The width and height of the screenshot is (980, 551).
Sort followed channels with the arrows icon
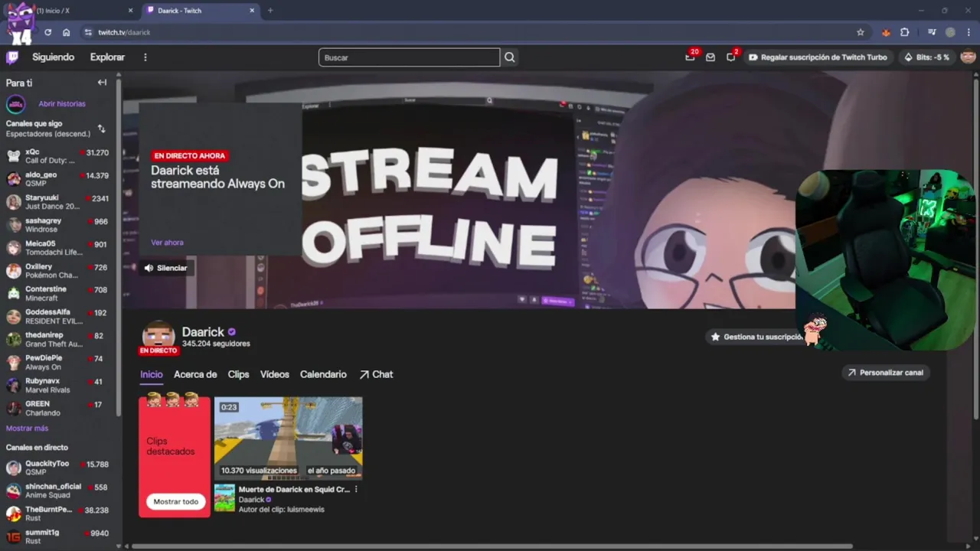pos(101,129)
